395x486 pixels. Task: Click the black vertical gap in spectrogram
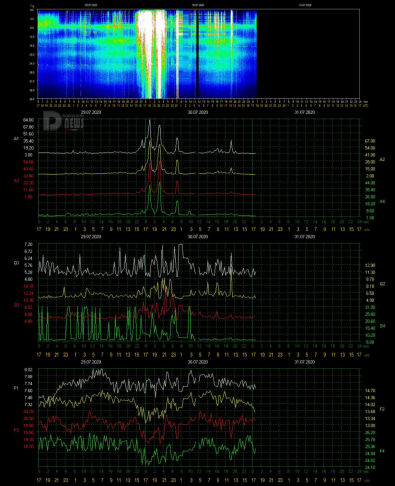[197, 53]
